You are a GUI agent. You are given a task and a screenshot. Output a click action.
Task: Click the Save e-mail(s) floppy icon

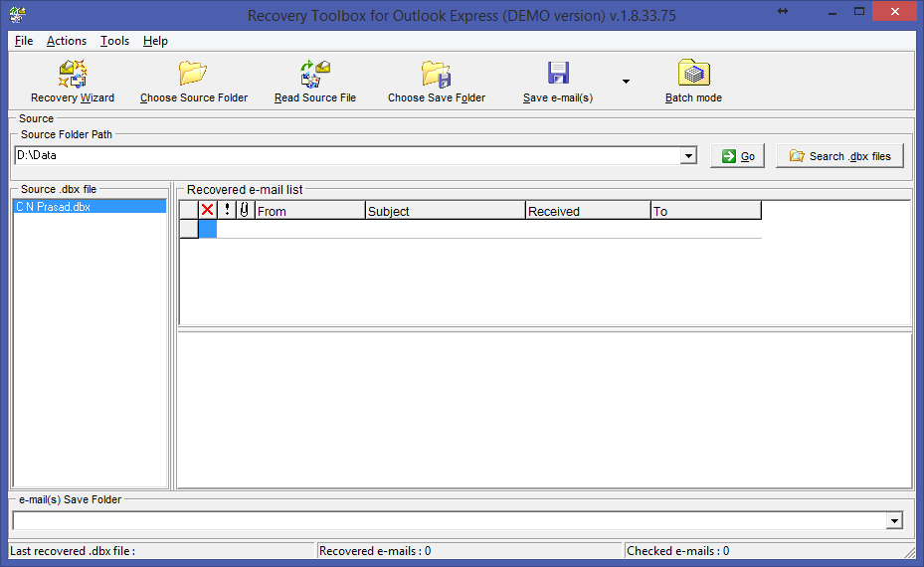(x=557, y=73)
